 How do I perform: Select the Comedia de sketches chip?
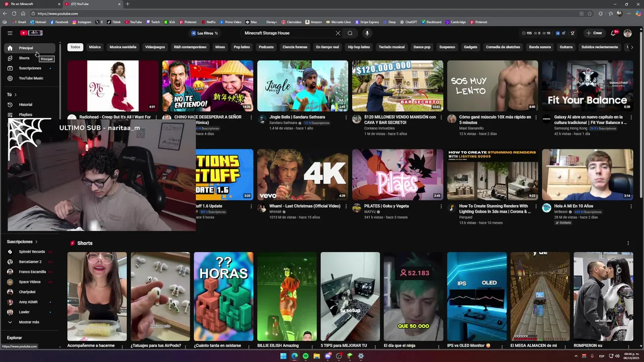[x=503, y=47]
